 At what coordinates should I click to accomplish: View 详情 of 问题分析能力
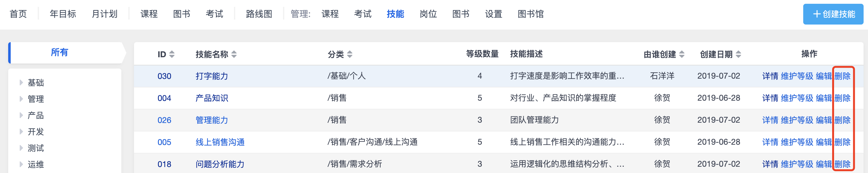(770, 164)
